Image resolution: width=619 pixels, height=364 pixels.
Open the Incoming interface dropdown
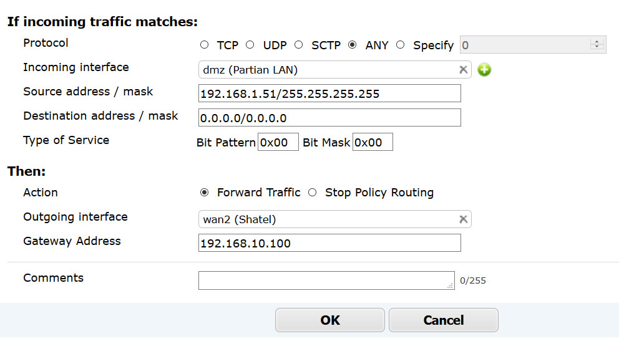[328, 70]
